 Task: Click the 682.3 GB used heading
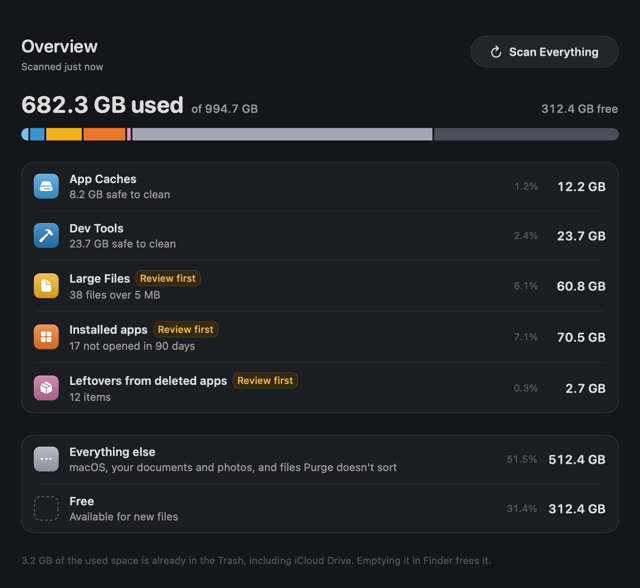click(102, 105)
